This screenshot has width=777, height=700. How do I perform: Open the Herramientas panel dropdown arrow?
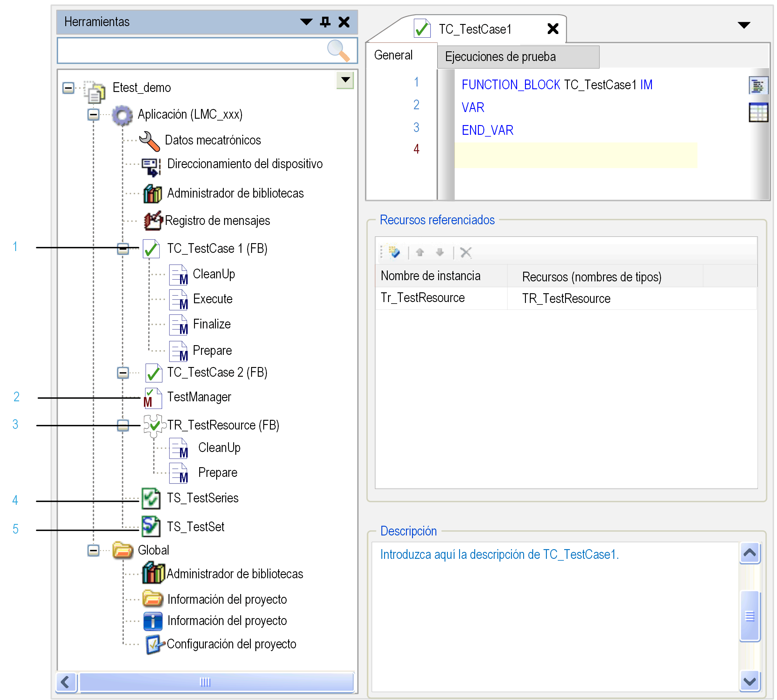306,22
